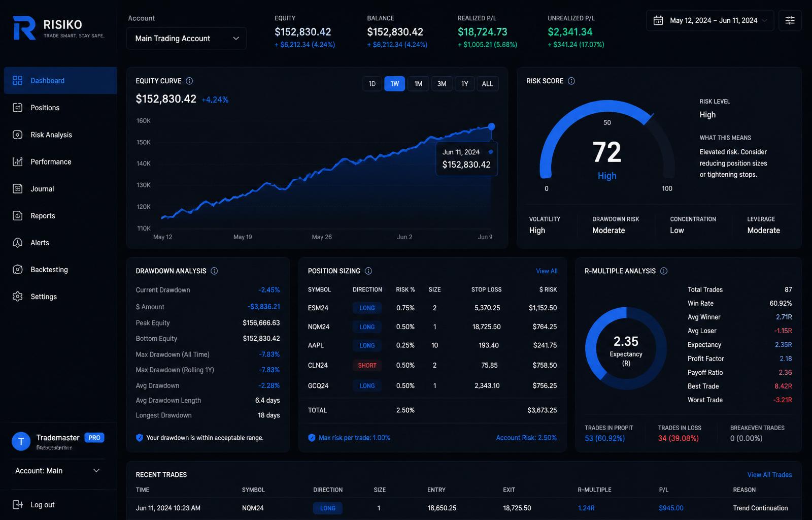Click the CLN24 SHORT badge
The image size is (812, 520).
pyautogui.click(x=367, y=365)
